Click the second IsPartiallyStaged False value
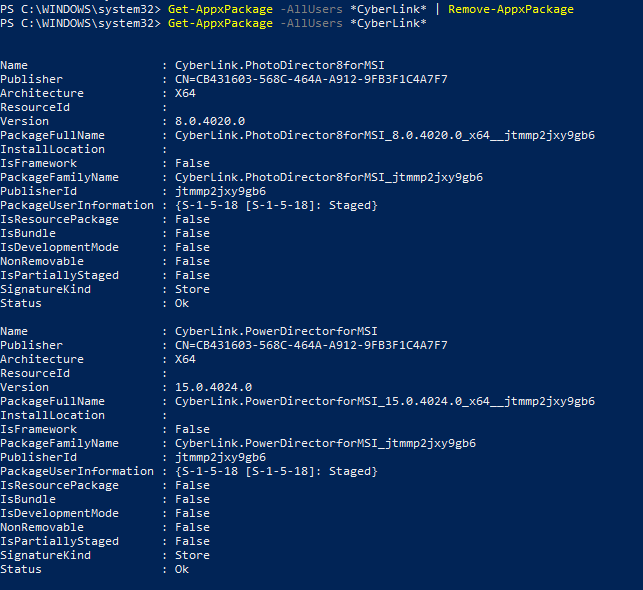 click(x=192, y=541)
